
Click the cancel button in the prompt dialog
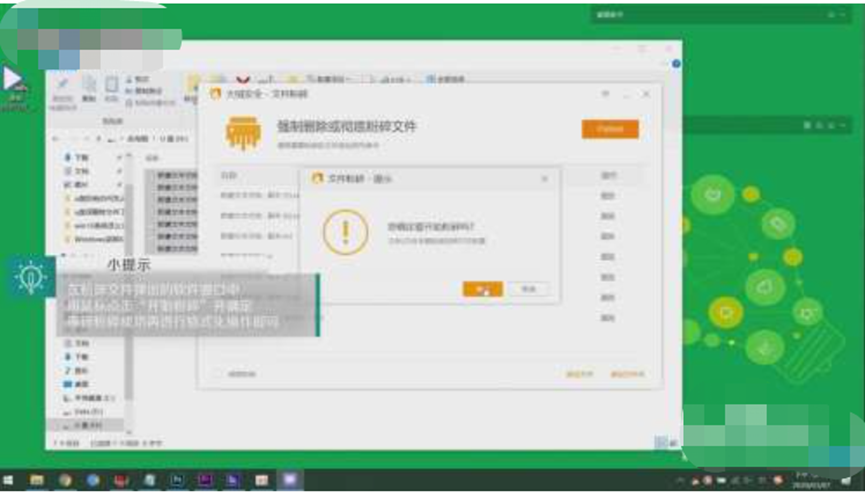point(528,289)
